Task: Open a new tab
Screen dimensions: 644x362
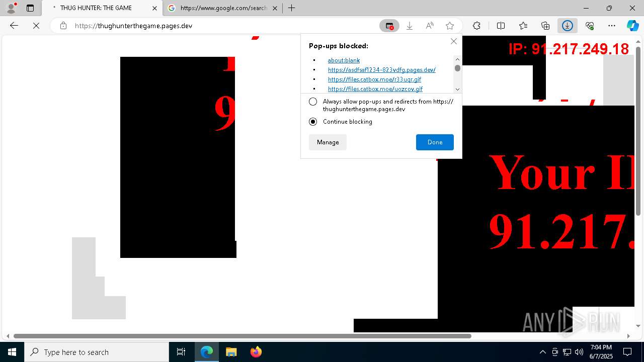Action: (x=291, y=8)
